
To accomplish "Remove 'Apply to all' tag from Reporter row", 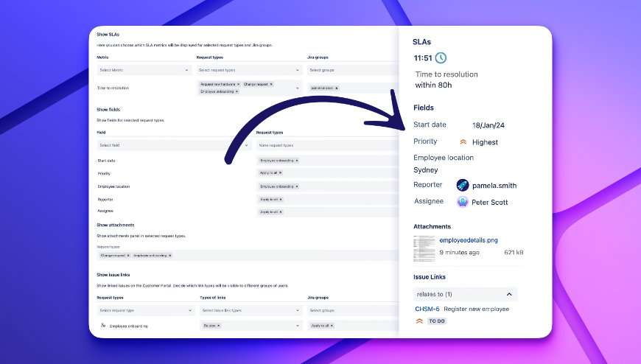I will [281, 200].
